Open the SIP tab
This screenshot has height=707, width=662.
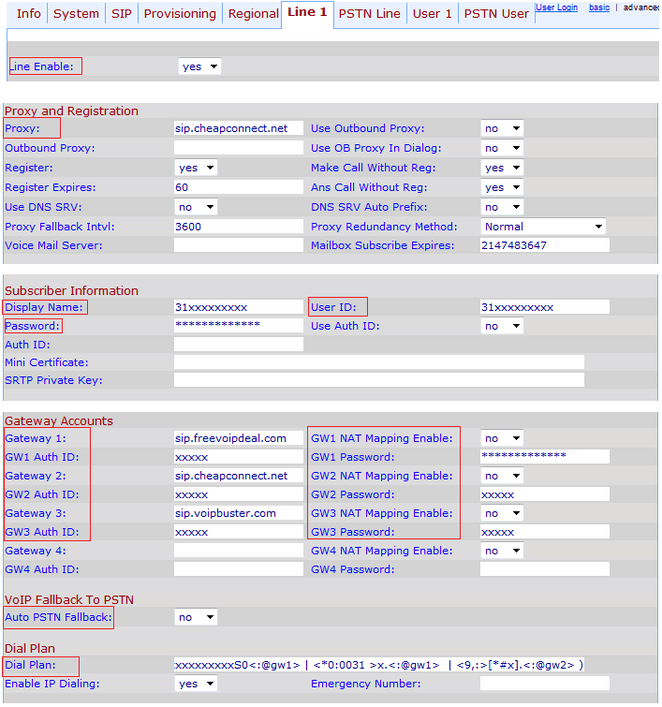point(122,14)
